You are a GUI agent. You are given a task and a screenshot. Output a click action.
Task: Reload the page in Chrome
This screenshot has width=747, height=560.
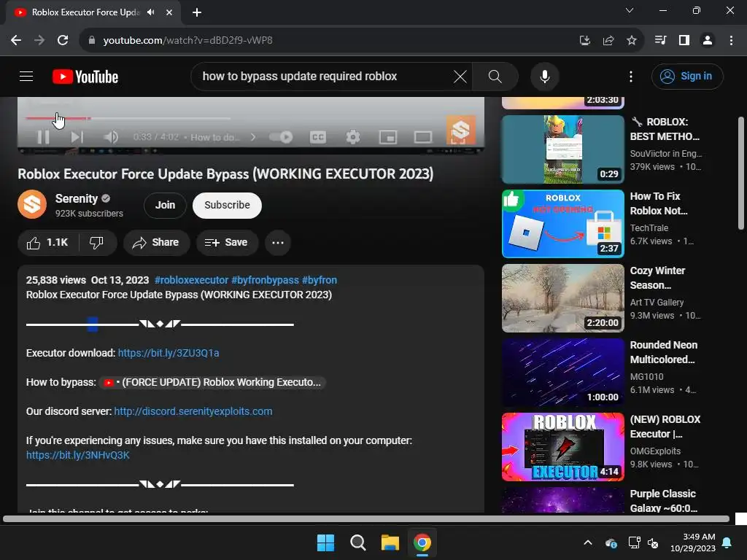63,40
